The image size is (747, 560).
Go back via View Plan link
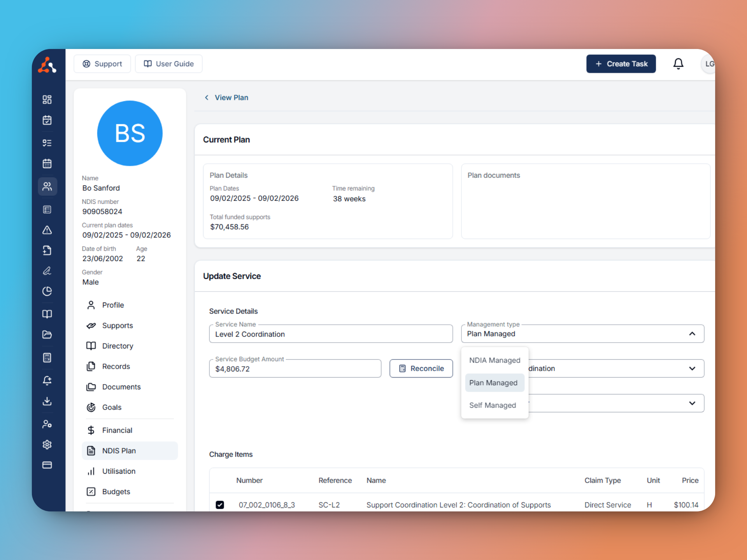(231, 98)
